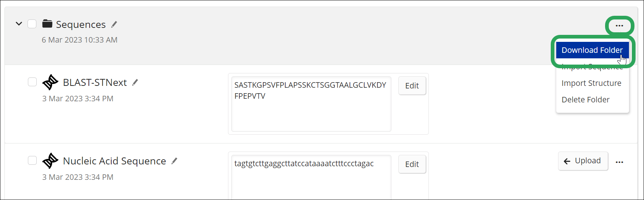Image resolution: width=644 pixels, height=200 pixels.
Task: Rename Nucleic Acid Sequence via pencil icon
Action: click(174, 161)
